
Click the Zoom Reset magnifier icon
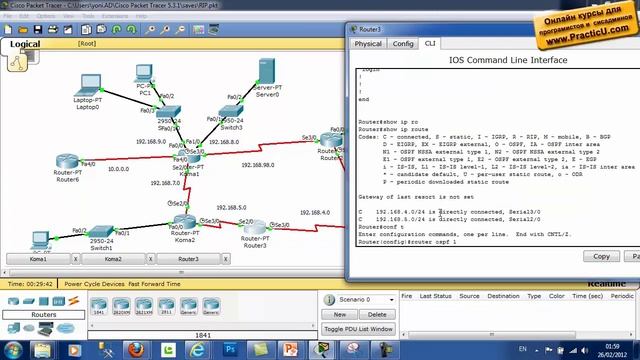(x=165, y=29)
